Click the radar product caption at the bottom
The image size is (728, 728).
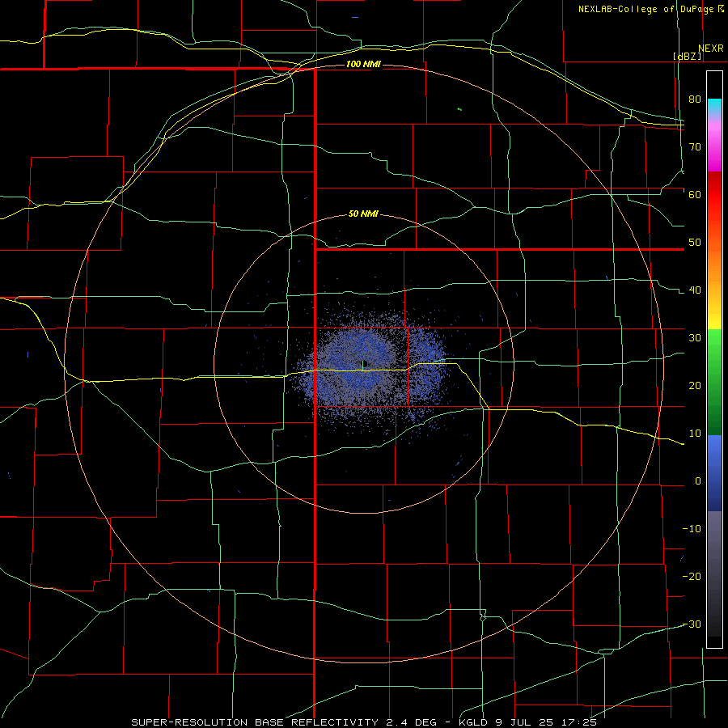(363, 722)
